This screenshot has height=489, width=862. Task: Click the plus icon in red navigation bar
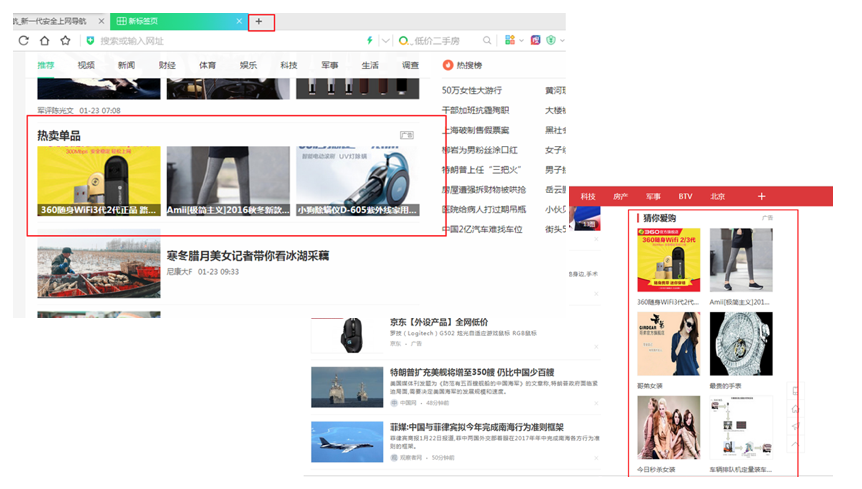tap(761, 197)
